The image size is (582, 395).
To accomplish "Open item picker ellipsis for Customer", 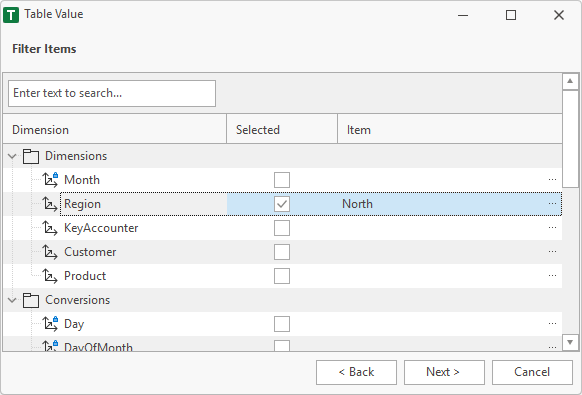I will click(552, 252).
